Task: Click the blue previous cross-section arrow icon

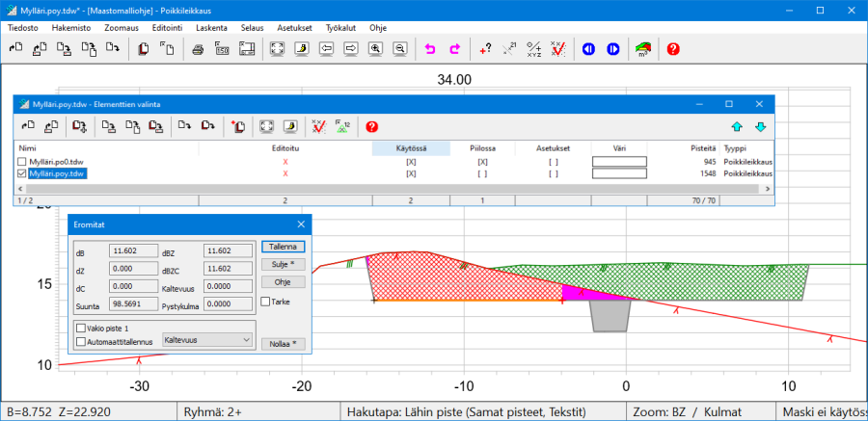Action: click(x=588, y=48)
